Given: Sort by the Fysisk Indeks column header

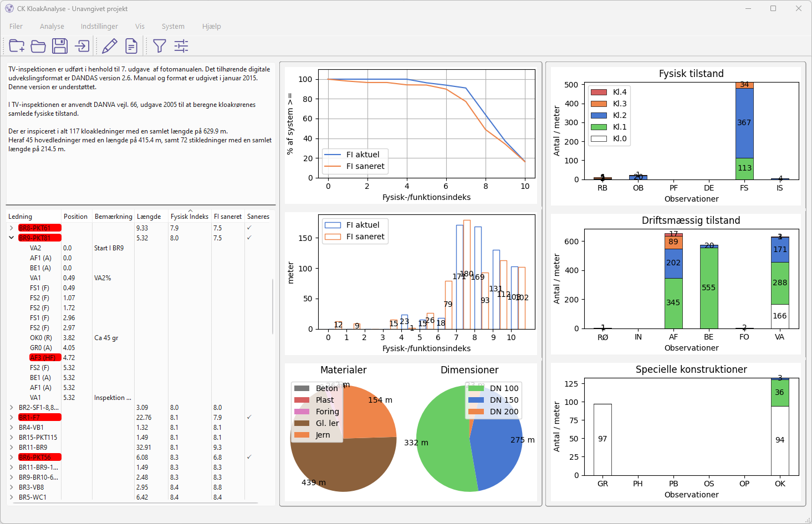Looking at the screenshot, I should coord(189,217).
